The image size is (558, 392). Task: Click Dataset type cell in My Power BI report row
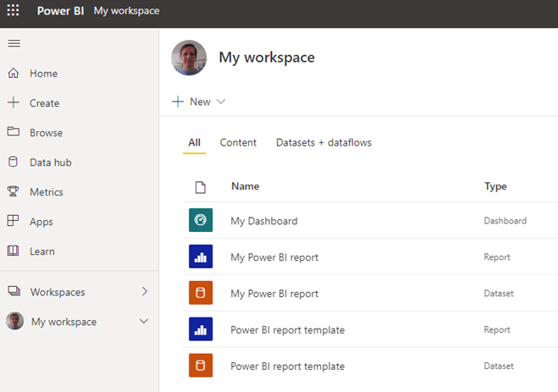pos(499,294)
